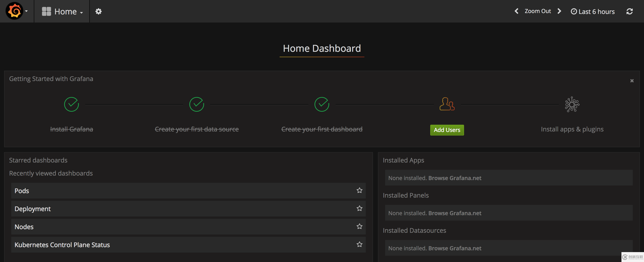Close the Getting Started panel

[632, 81]
